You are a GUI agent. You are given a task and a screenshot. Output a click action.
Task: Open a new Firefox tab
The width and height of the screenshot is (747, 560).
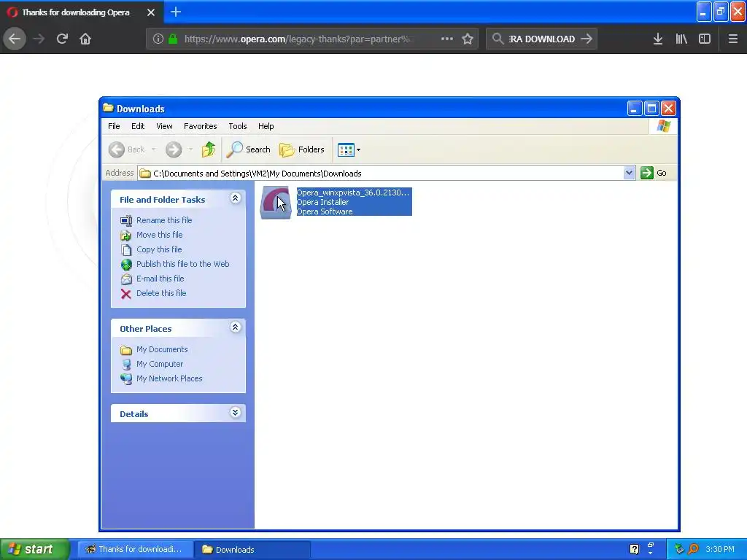point(176,12)
